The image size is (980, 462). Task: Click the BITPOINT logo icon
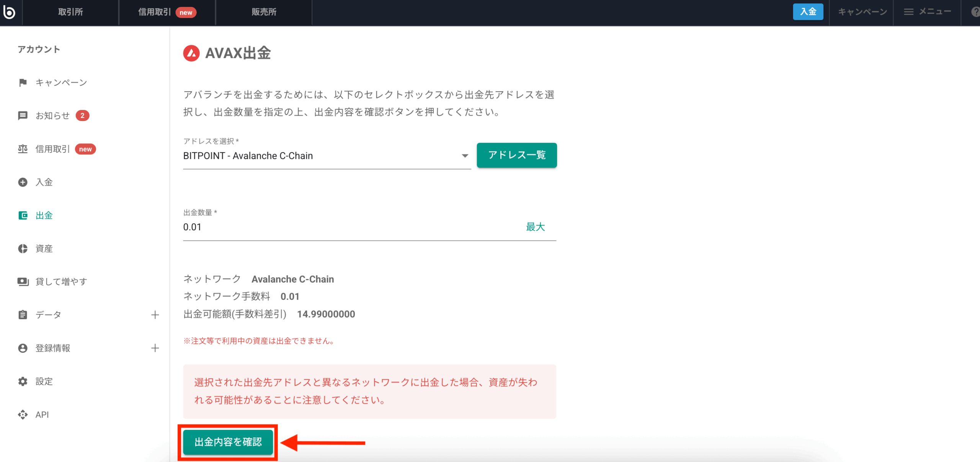pos(9,12)
